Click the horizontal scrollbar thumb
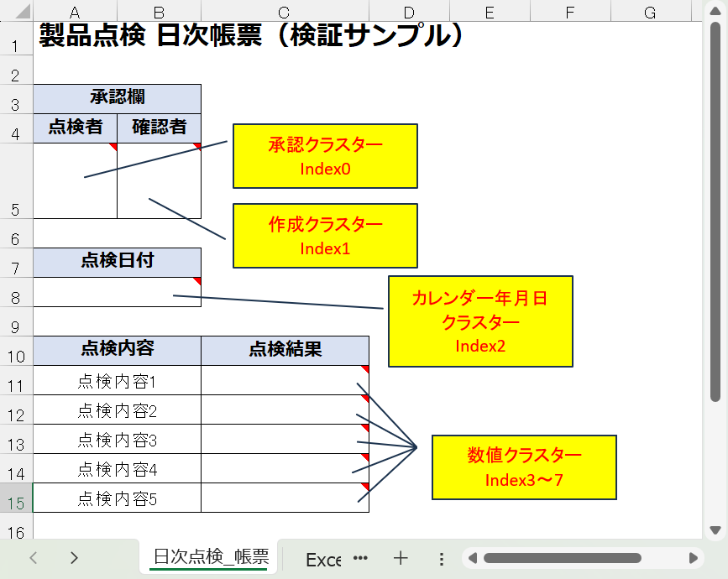This screenshot has width=728, height=579. (563, 558)
